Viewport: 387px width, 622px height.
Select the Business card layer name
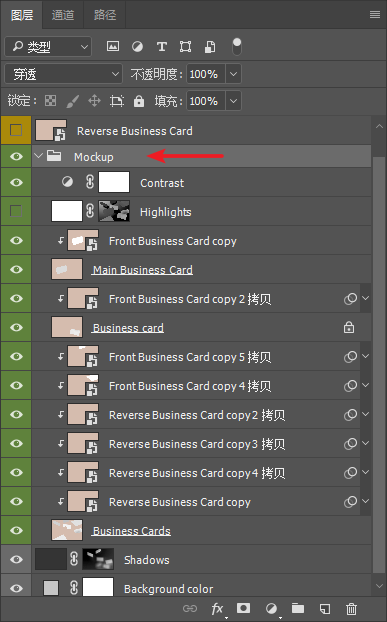coord(128,328)
